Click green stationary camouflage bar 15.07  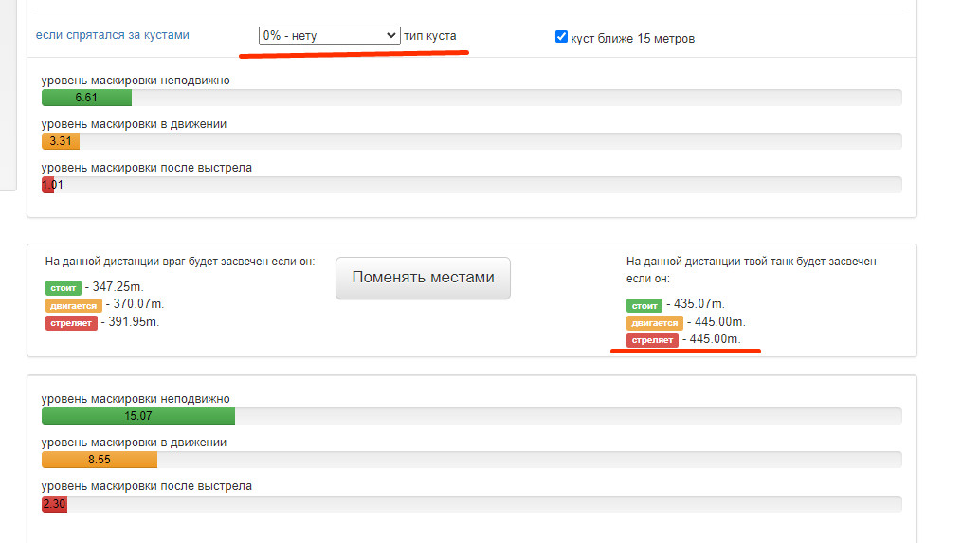point(138,416)
